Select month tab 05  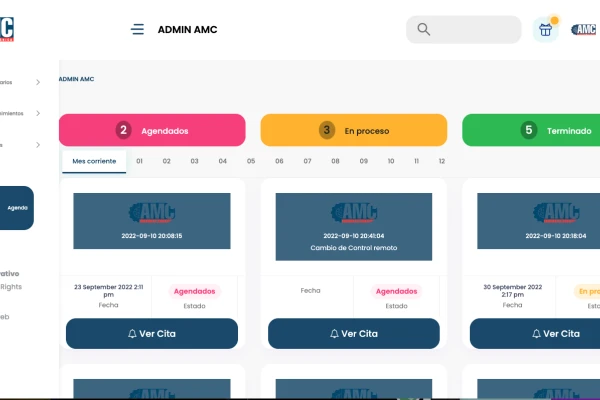click(251, 161)
